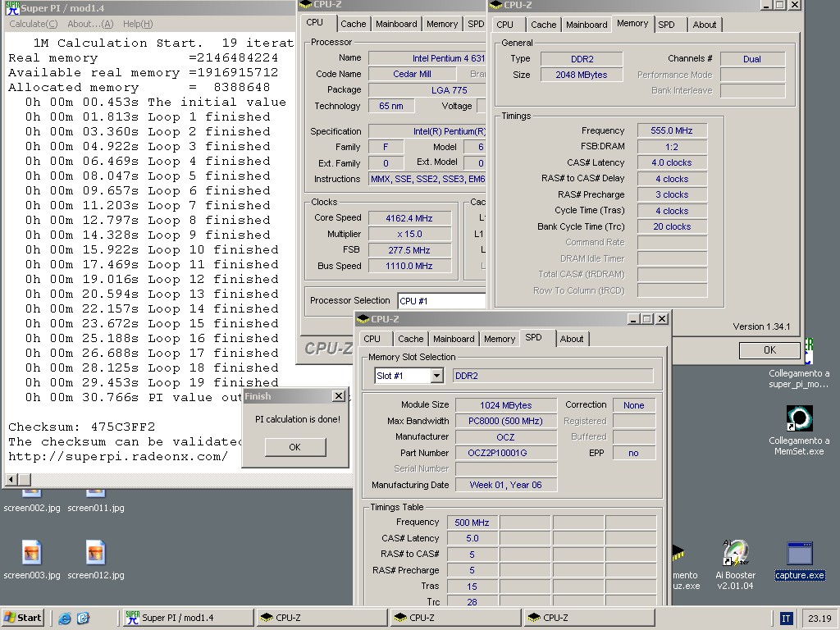The image size is (840, 630).
Task: Click SPD CPU-Z window title bar icon
Action: click(363, 319)
